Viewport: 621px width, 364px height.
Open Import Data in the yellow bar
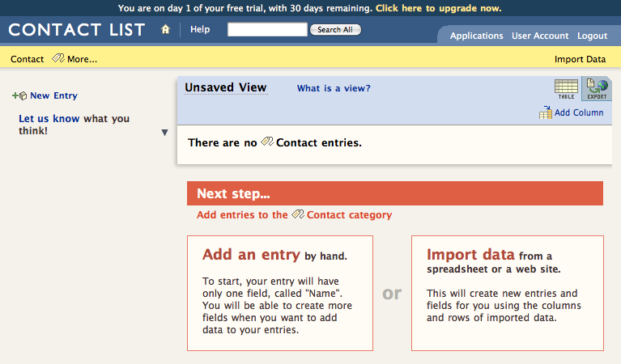pyautogui.click(x=580, y=59)
